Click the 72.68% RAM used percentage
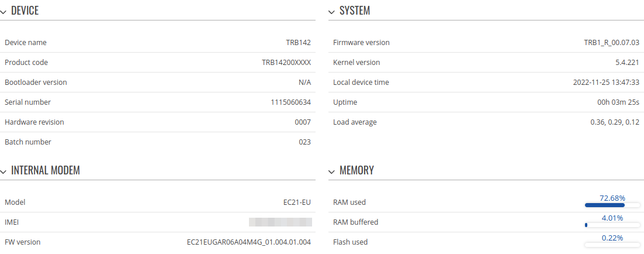The width and height of the screenshot is (644, 254). tap(612, 198)
